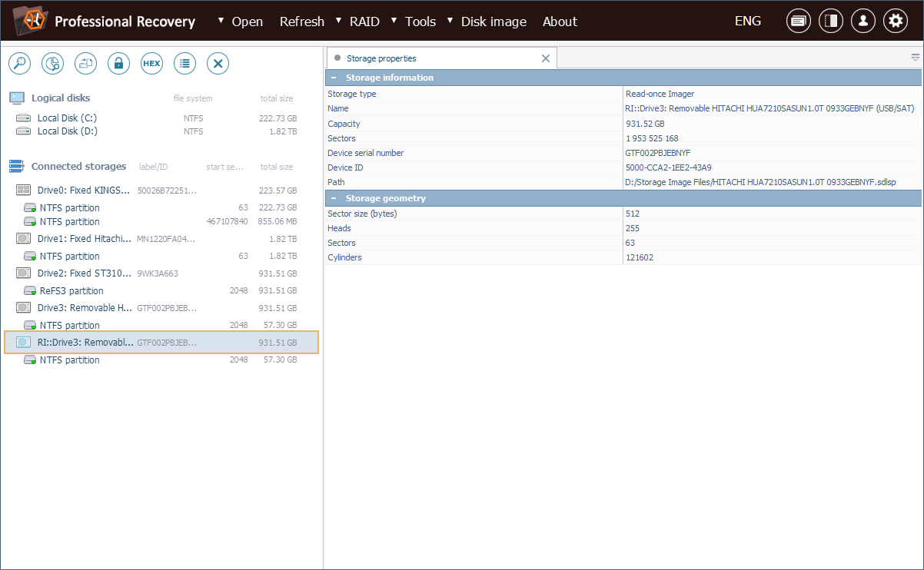924x570 pixels.
Task: Click the ReFS3 partition icon
Action: [30, 291]
